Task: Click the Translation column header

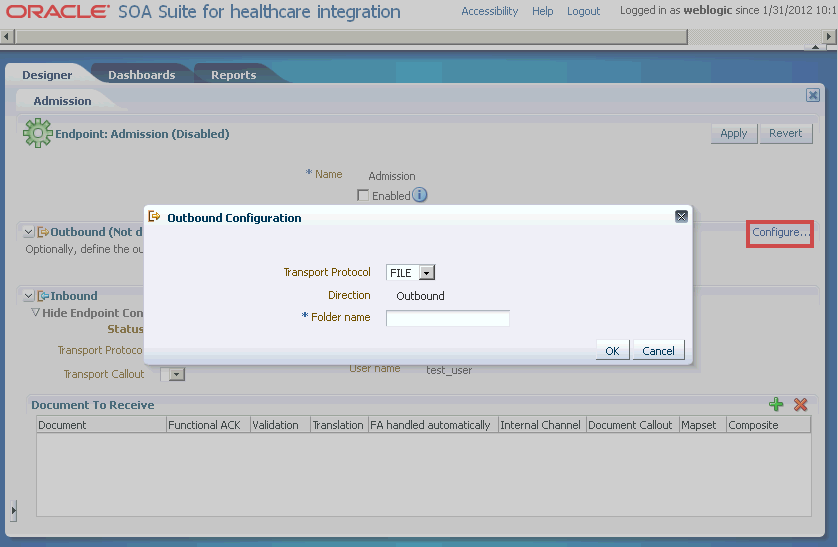Action: coord(339,425)
